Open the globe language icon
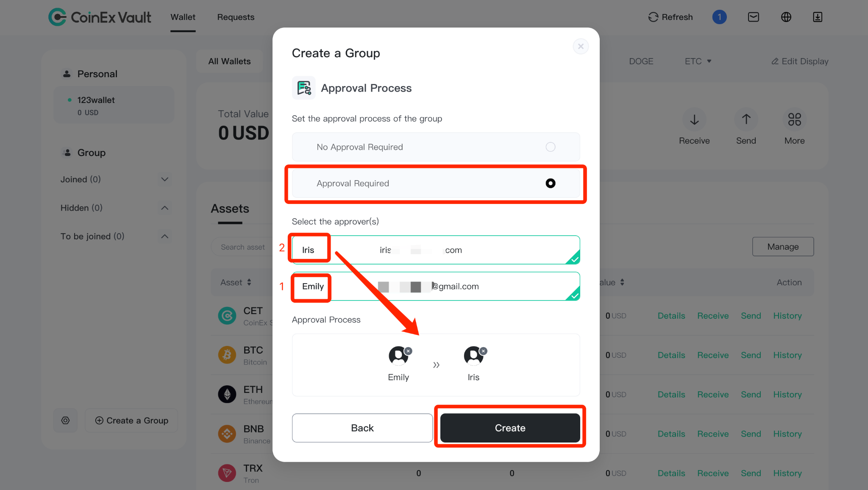The height and width of the screenshot is (490, 868). [786, 17]
